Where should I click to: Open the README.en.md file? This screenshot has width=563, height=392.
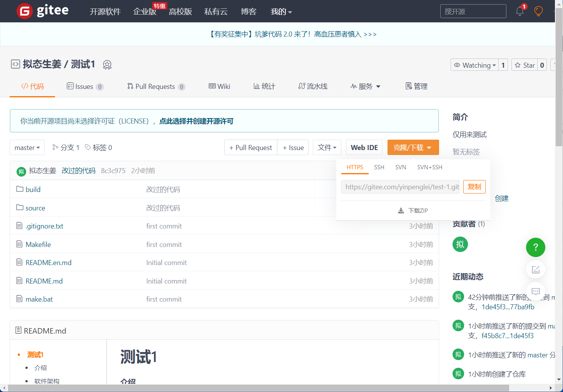tap(48, 263)
